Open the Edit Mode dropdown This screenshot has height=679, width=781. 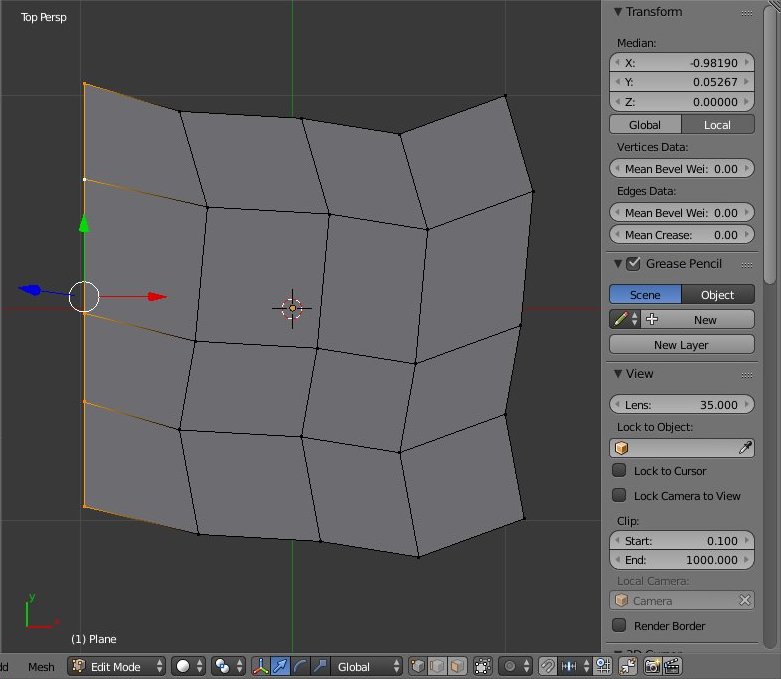[x=118, y=666]
